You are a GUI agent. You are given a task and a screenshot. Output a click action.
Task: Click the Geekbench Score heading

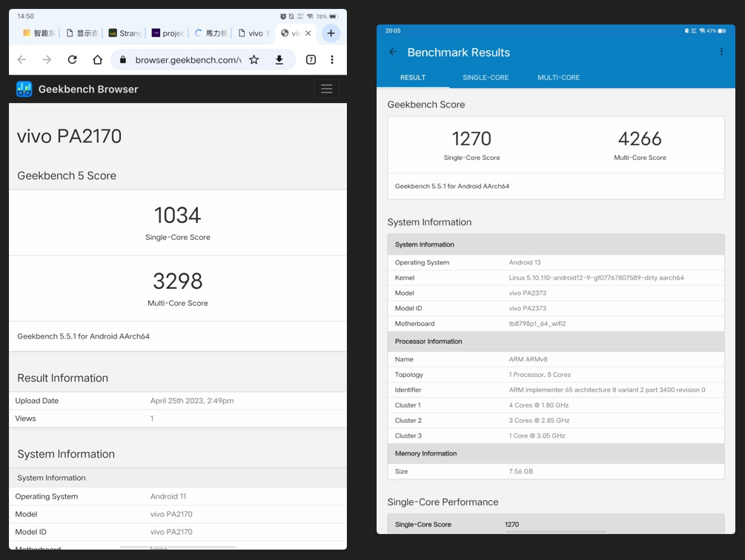pyautogui.click(x=426, y=104)
